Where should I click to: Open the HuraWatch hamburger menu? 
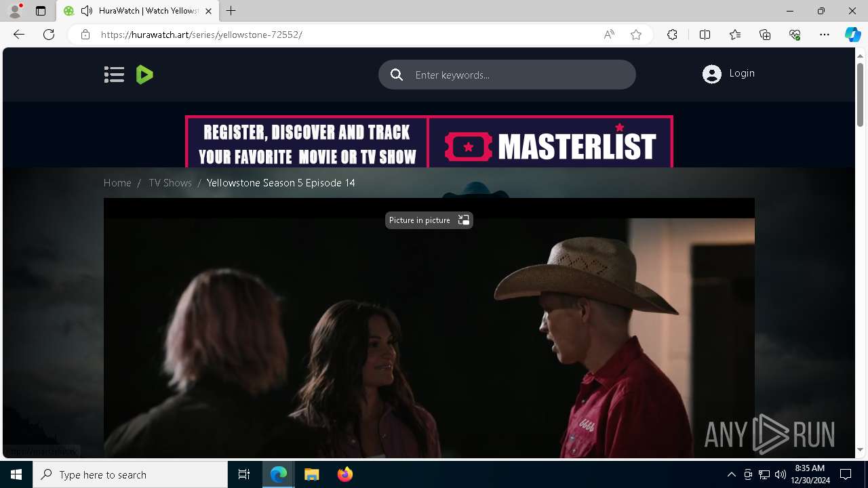(x=114, y=75)
